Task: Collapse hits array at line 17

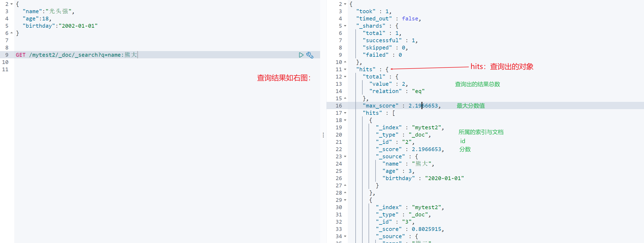Action: 345,113
